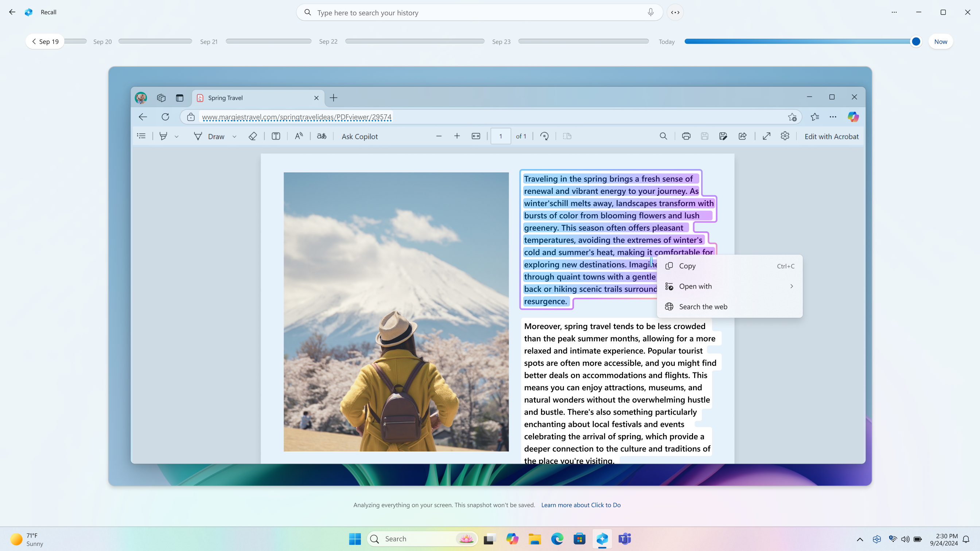Select the Highlight tool icon
This screenshot has width=980, height=551.
tap(164, 136)
